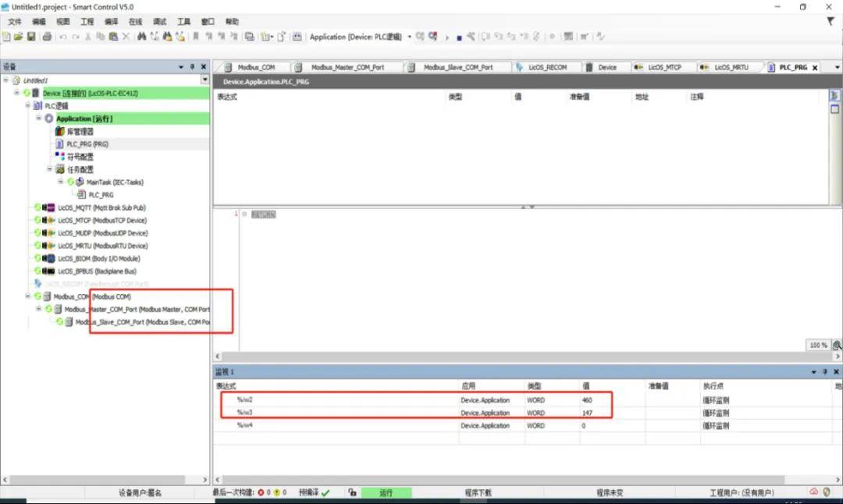Collapse the 任务配置 task configuration node

pos(49,169)
